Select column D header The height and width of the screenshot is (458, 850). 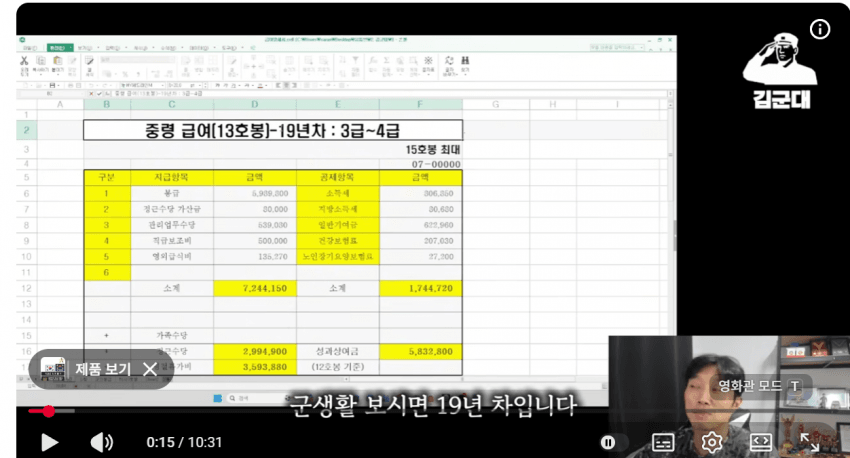coord(255,104)
